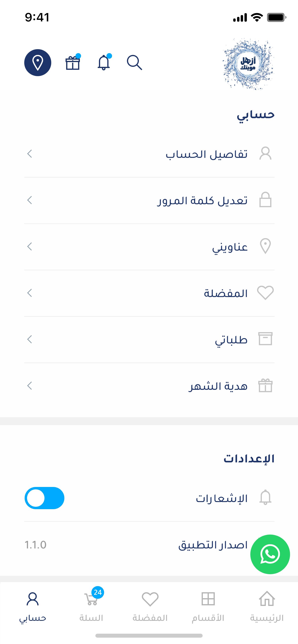298x644 pixels.
Task: Expand the تفاصيل الحساب row chevron
Action: [x=30, y=154]
